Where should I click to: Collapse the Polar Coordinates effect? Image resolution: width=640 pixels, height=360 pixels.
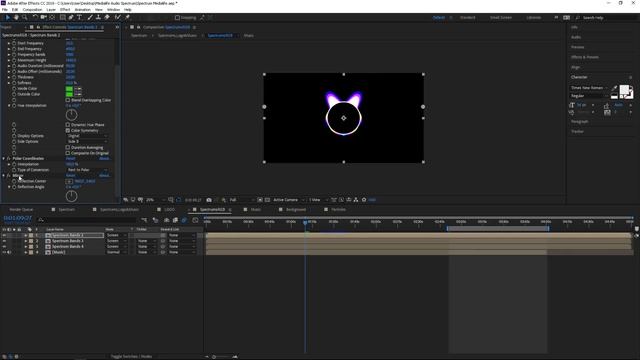pyautogui.click(x=4, y=158)
